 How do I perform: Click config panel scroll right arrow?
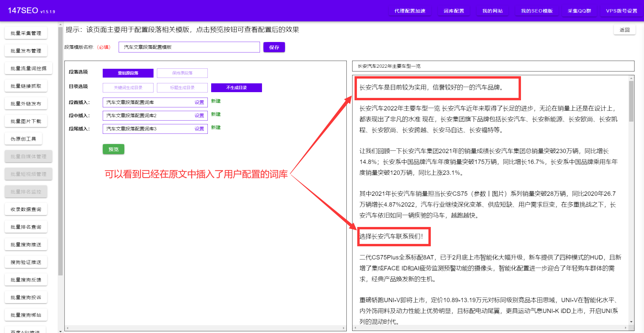coord(344,328)
